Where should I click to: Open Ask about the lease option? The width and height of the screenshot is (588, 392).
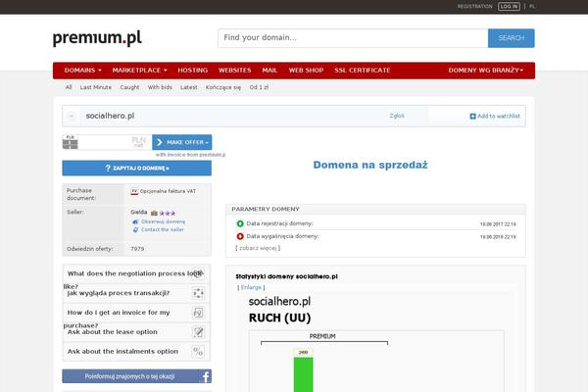pos(136,332)
